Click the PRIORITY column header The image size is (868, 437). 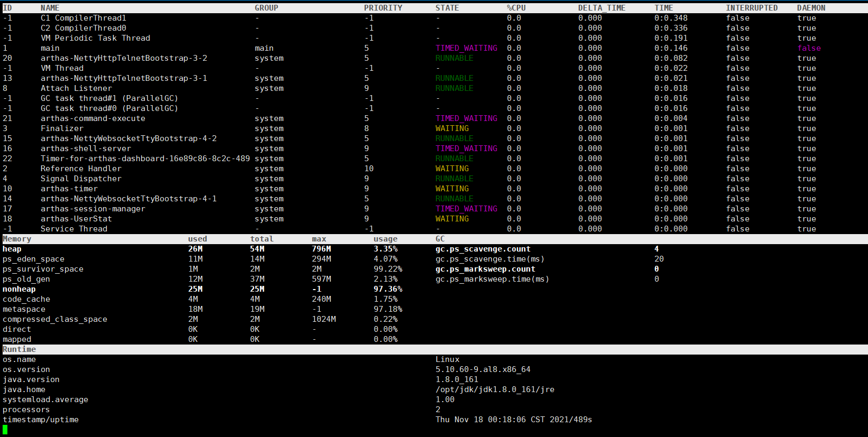(x=383, y=8)
